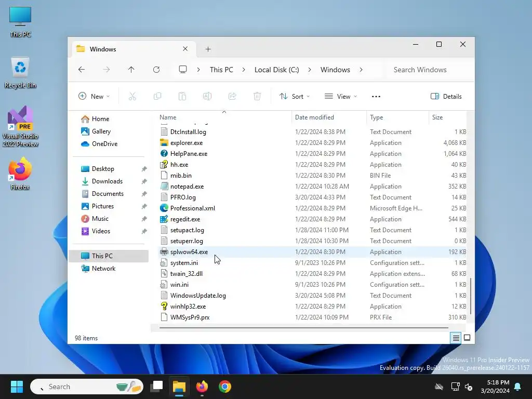Open See more options ellipsis

376,96
